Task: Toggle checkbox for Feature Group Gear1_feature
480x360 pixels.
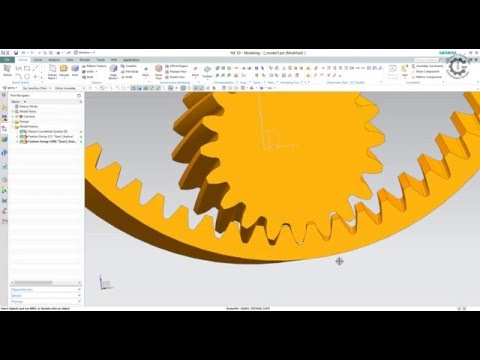Action: [x=23, y=137]
